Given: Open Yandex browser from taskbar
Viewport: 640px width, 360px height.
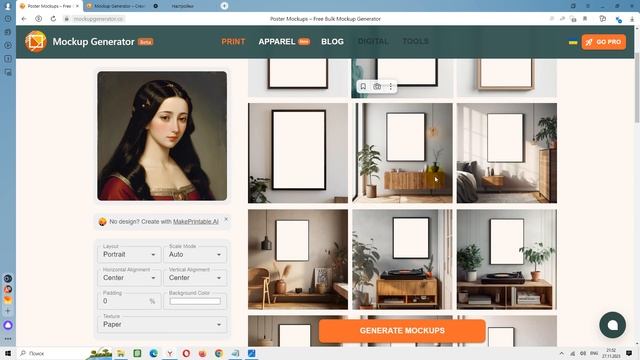Looking at the screenshot, I should [170, 353].
